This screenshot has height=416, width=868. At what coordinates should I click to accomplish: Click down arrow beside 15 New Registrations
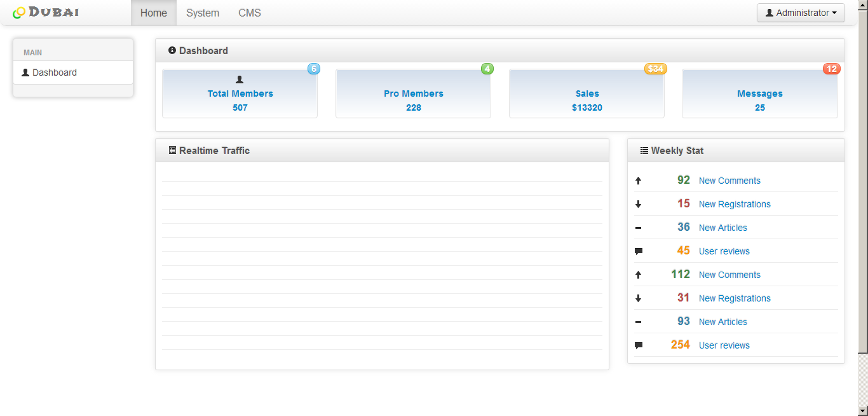[x=639, y=204]
